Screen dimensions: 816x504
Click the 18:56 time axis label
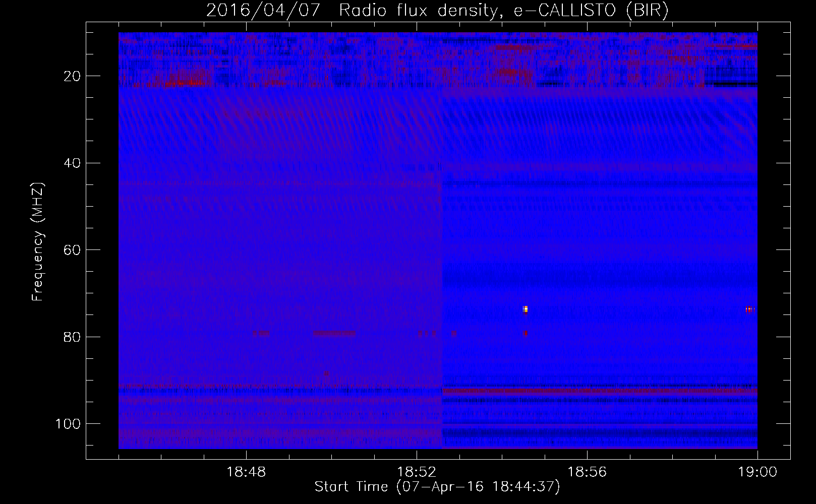click(x=587, y=472)
